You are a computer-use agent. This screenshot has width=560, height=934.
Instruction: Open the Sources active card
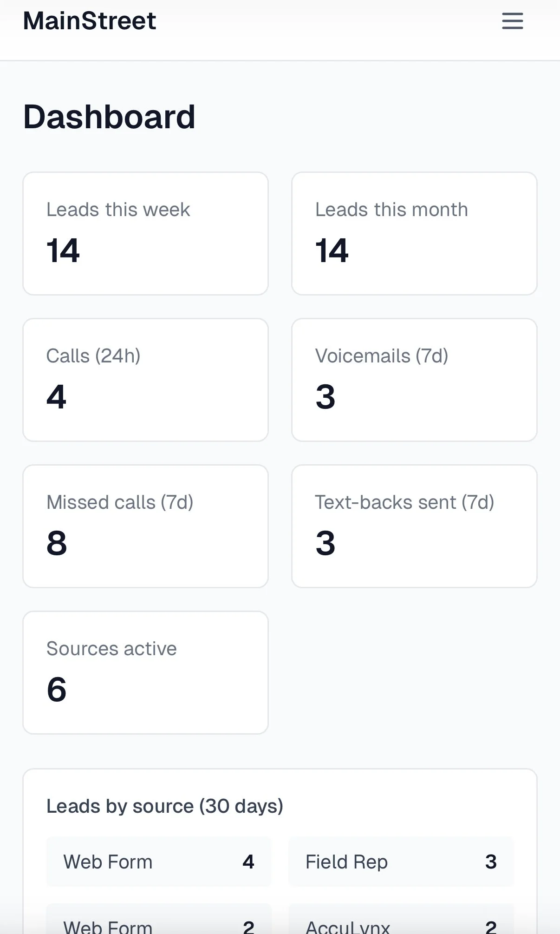[x=145, y=671]
